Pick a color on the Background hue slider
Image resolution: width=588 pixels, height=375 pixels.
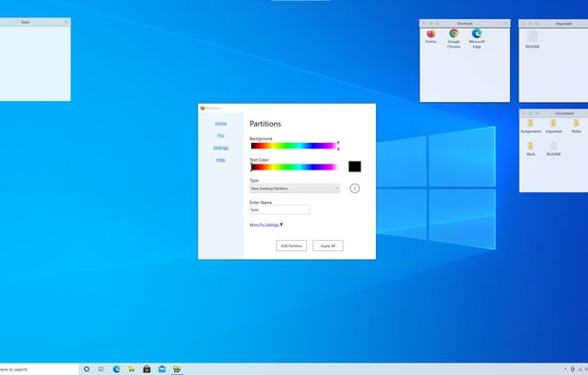point(294,146)
